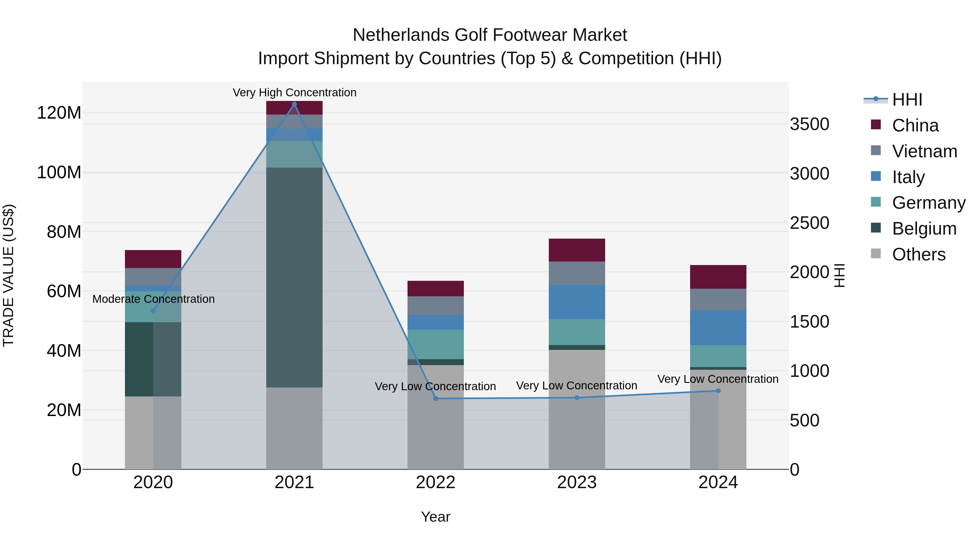Toggle the Vietnam legend entry
Viewport: 980px width, 551px height.
point(914,151)
